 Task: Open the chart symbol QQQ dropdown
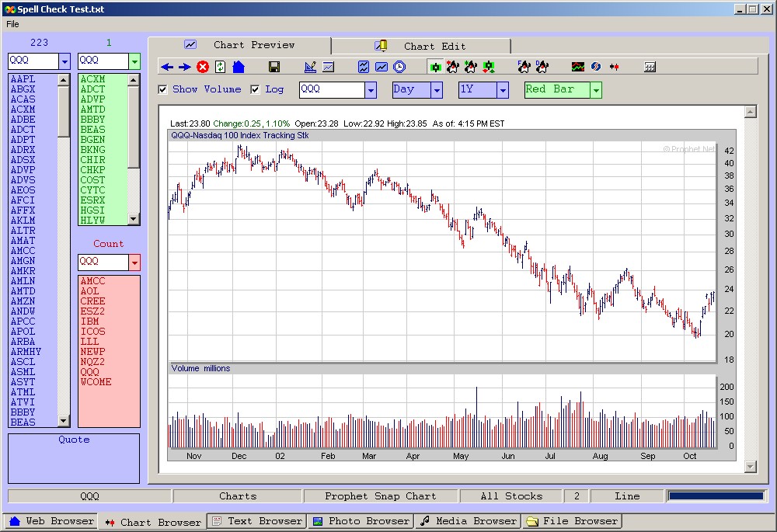(x=371, y=90)
